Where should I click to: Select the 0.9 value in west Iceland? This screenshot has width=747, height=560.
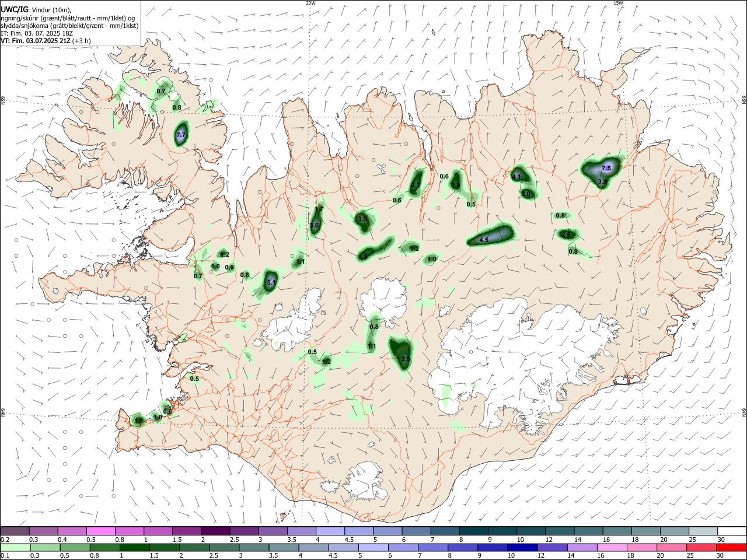click(x=229, y=268)
